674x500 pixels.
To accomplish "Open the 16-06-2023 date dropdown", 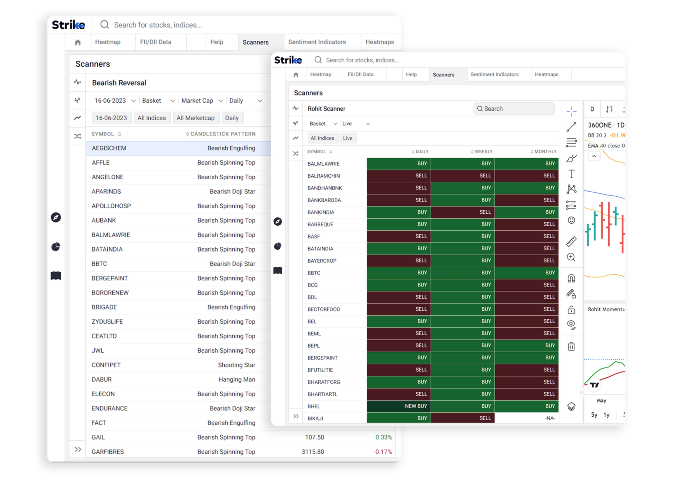I will [x=114, y=101].
